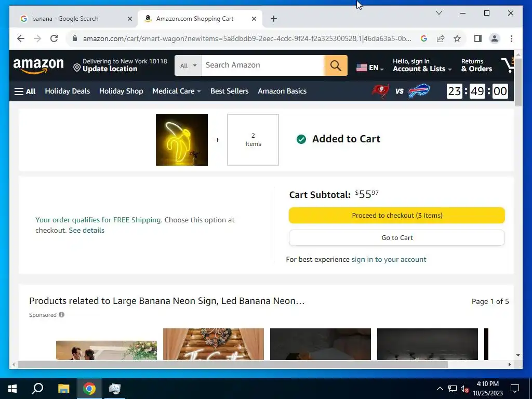Open the shopping cart icon in header
532x399 pixels.
(x=508, y=65)
